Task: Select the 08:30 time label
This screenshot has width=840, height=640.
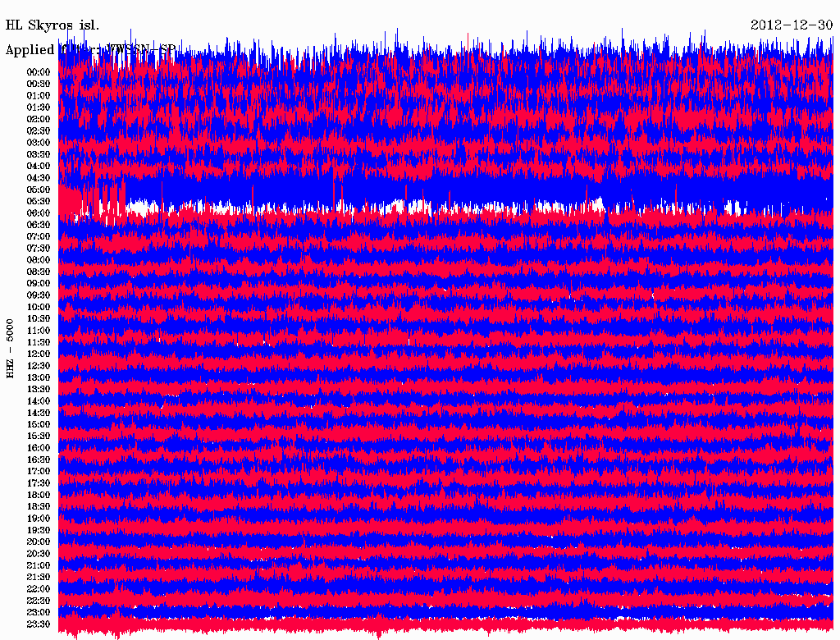Action: (x=39, y=272)
